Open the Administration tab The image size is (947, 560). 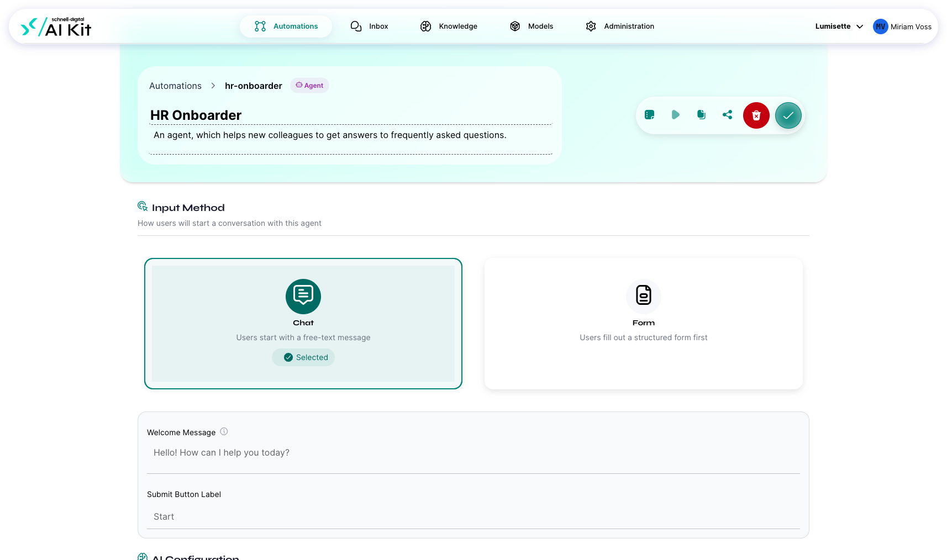[620, 27]
